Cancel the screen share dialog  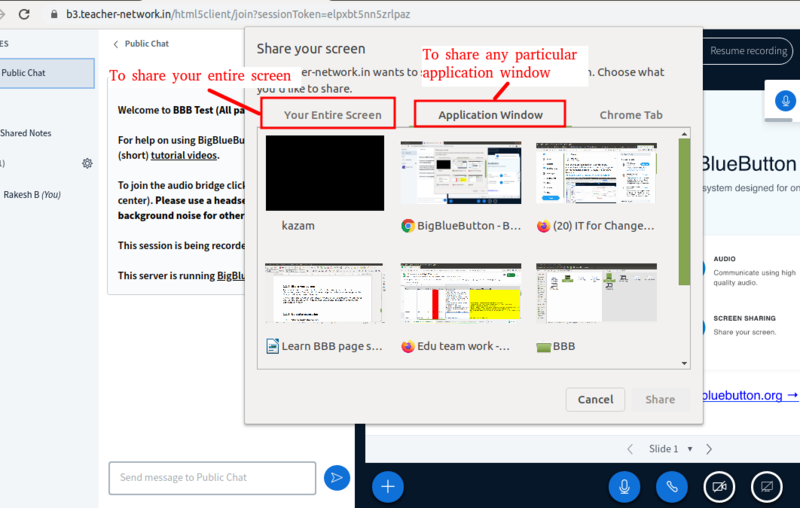click(x=595, y=399)
